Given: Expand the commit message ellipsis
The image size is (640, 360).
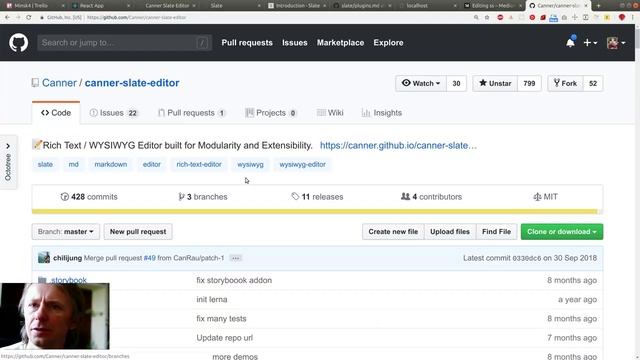Looking at the screenshot, I should click(x=236, y=258).
